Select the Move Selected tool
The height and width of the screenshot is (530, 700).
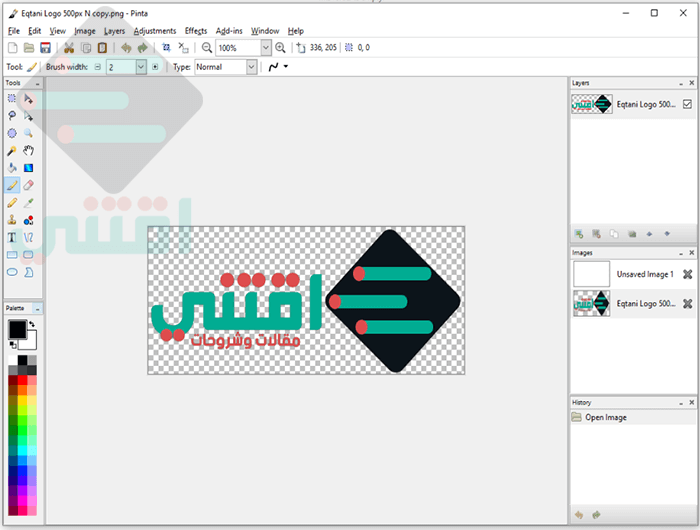click(29, 99)
